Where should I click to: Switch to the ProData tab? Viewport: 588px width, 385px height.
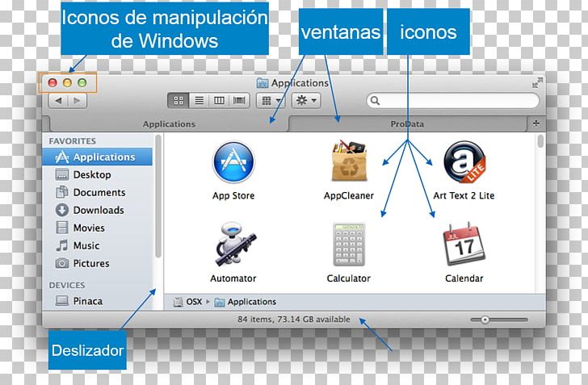tap(407, 124)
